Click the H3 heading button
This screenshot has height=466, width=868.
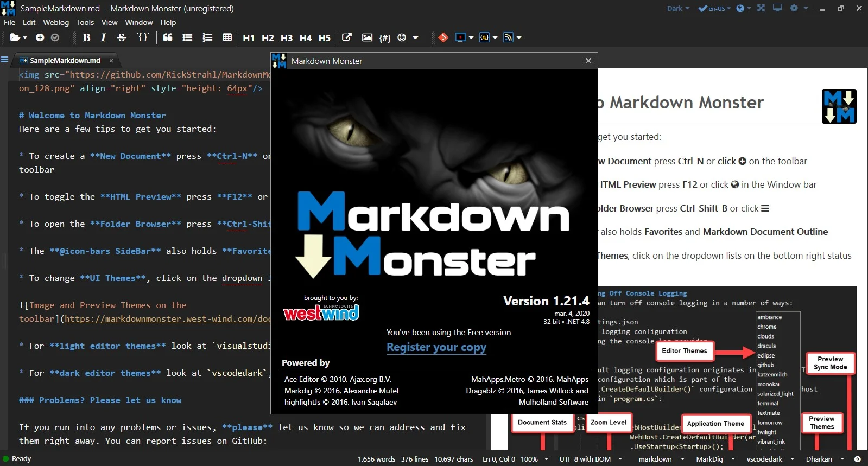287,38
